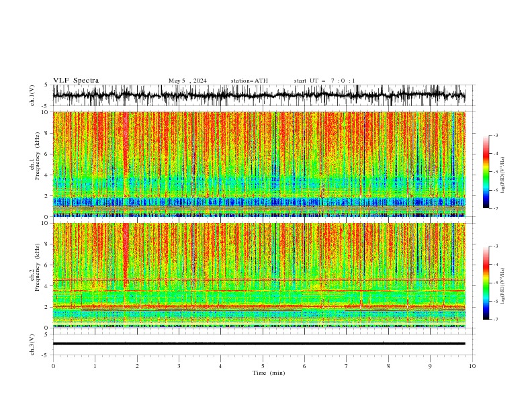Click the ch.1 spectrogram panel
The image size is (532, 411).
click(259, 164)
